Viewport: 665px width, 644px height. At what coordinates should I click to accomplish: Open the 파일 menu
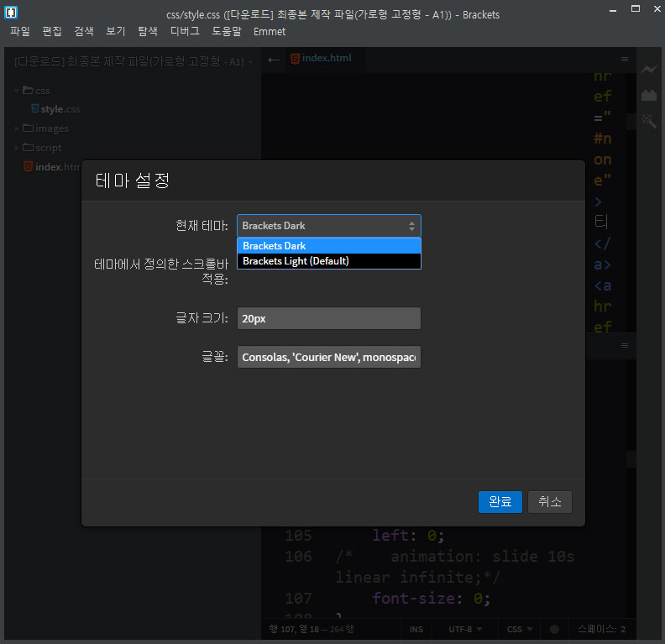click(20, 31)
